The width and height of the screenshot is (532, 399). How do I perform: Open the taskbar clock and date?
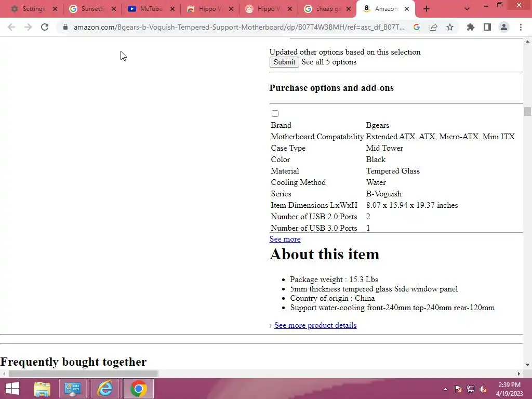pos(510,389)
